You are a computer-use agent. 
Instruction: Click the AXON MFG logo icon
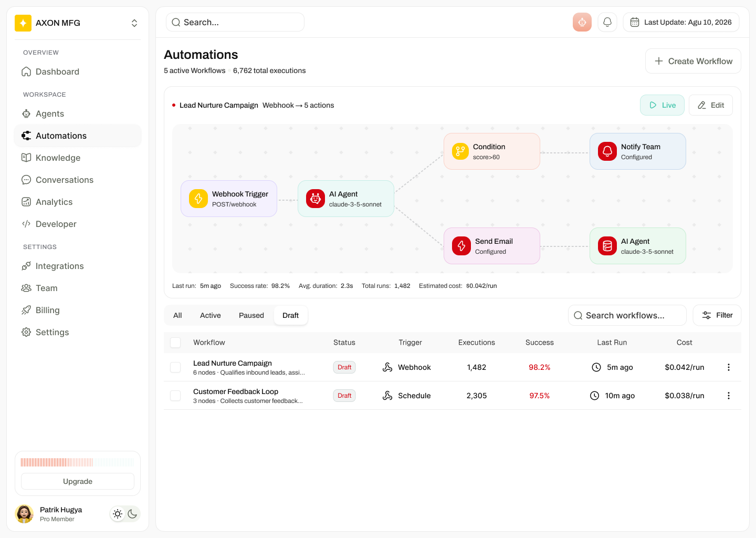23,23
